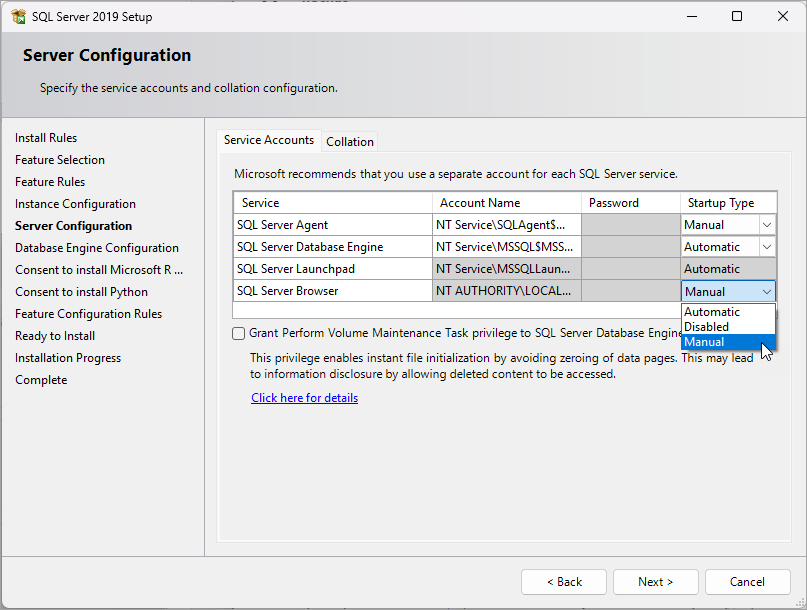The height and width of the screenshot is (610, 807).
Task: Go to the next setup step
Action: 655,582
